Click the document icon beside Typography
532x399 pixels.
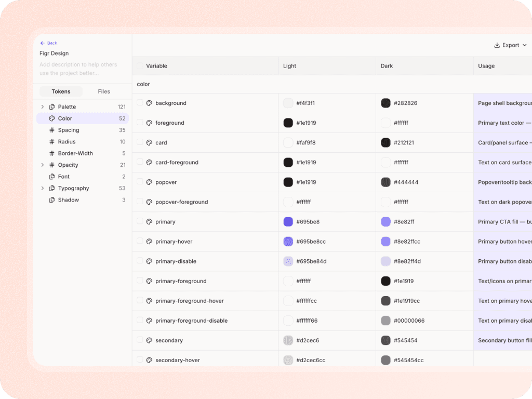point(52,188)
